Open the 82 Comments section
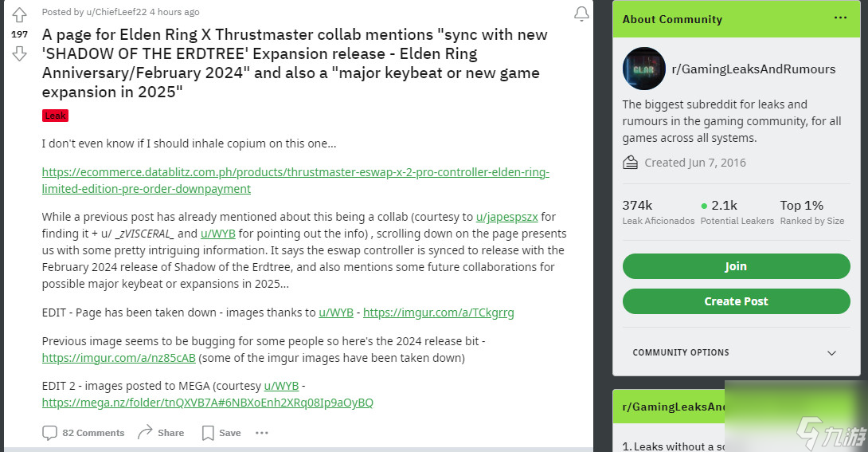This screenshot has height=452, width=868. coord(84,433)
